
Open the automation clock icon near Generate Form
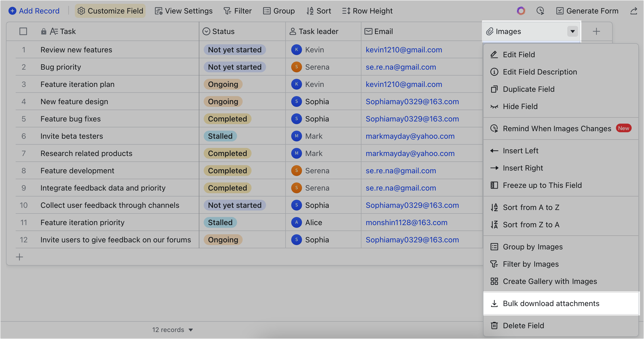point(541,11)
